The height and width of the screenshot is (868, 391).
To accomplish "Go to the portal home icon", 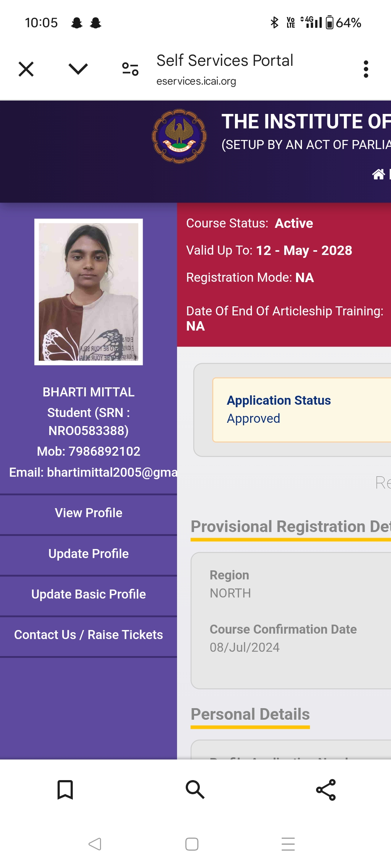I will click(378, 174).
